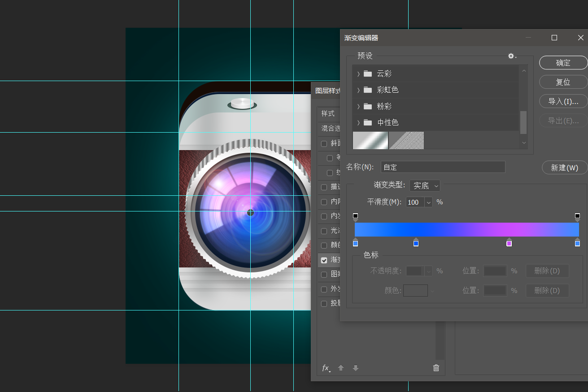The image size is (588, 392).
Task: Select the left black opacity stop
Action: (x=356, y=216)
